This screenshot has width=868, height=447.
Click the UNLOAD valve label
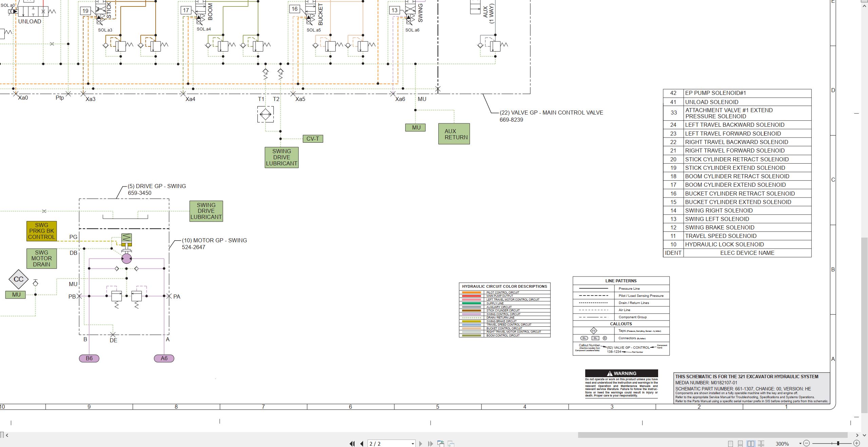29,21
